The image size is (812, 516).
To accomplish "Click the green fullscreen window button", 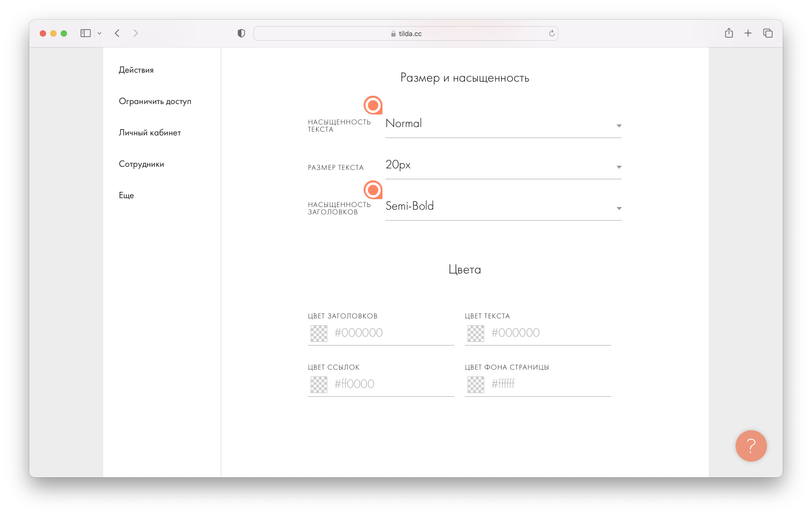I will (x=64, y=33).
